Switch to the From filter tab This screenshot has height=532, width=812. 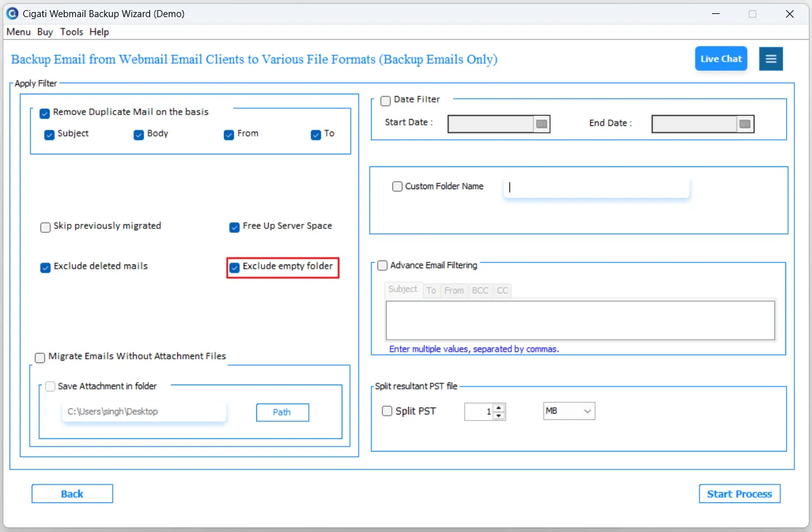[x=454, y=290]
